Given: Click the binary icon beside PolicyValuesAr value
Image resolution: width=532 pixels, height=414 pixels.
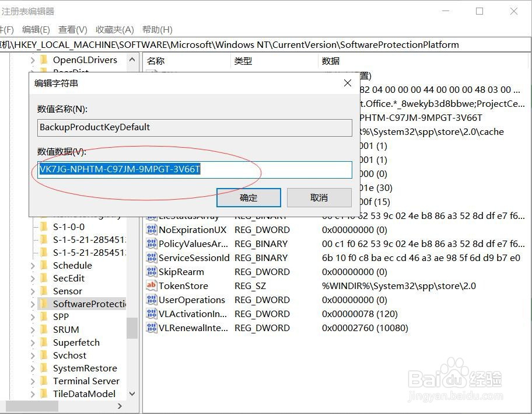Looking at the screenshot, I should (150, 243).
